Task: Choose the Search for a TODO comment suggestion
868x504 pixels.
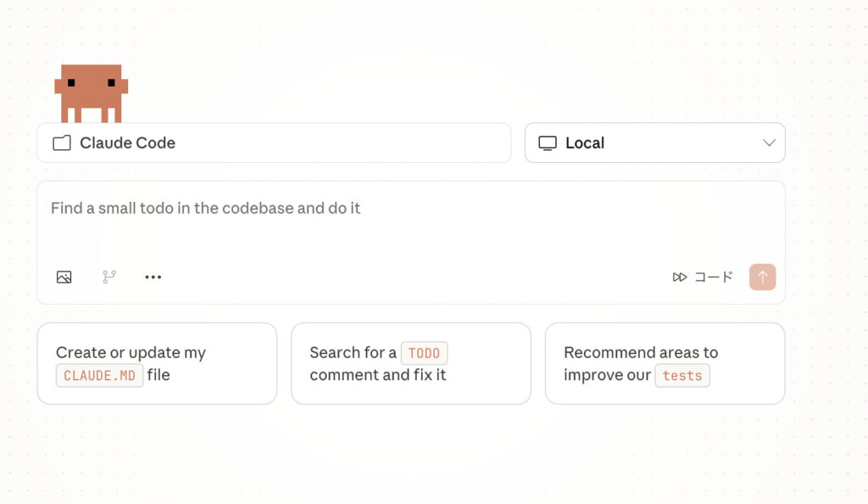Action: click(x=410, y=363)
